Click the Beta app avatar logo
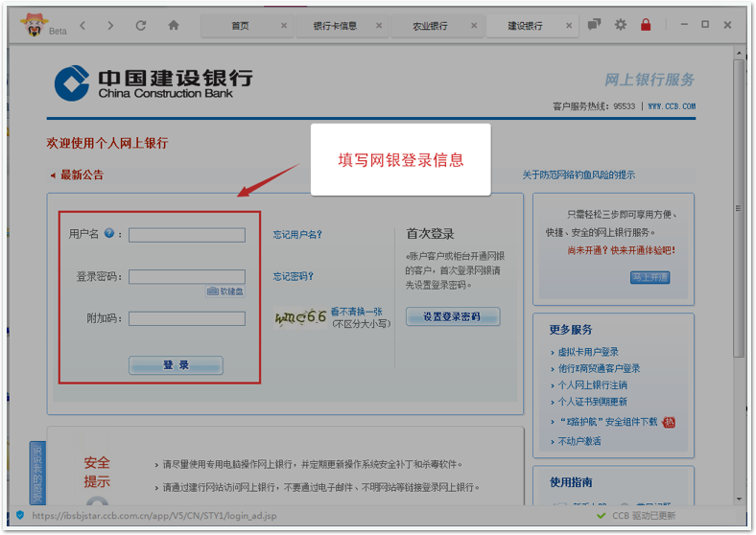Viewport: 756px width, 535px height. coord(34,25)
